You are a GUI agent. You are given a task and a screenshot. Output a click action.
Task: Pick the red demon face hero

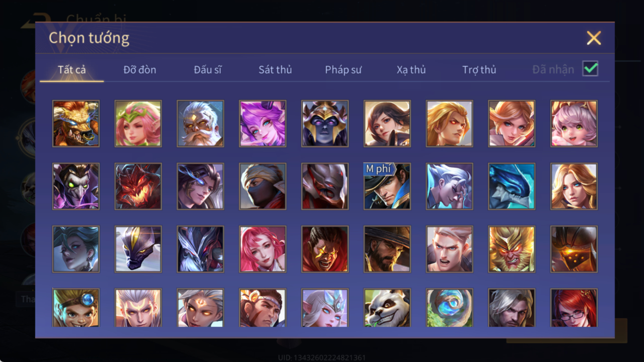[x=138, y=186]
